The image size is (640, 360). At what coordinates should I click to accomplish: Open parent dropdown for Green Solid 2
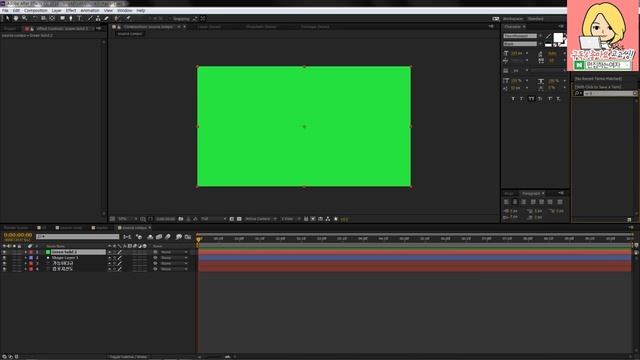point(173,252)
